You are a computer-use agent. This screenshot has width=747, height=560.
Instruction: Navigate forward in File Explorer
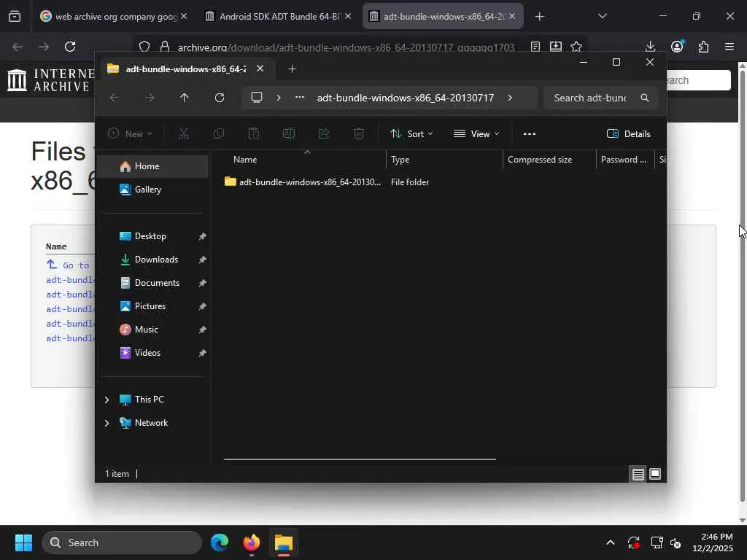pyautogui.click(x=150, y=98)
